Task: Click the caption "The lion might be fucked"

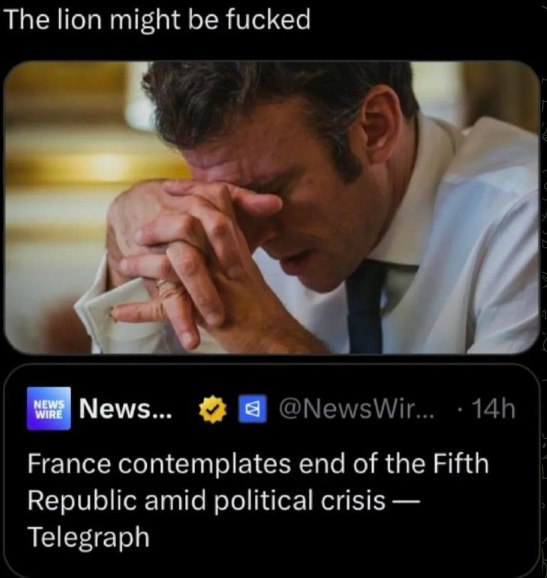Action: point(158,19)
